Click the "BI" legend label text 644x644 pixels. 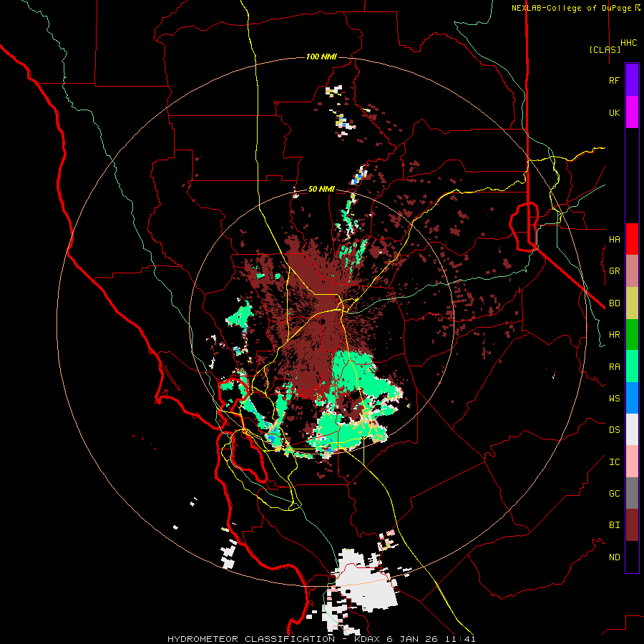614,525
